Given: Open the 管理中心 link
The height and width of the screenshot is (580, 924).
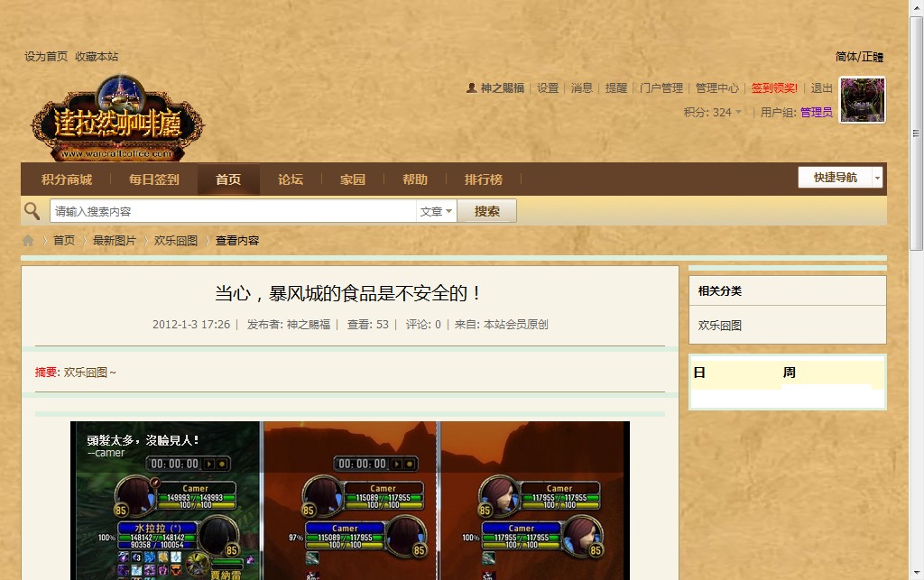Looking at the screenshot, I should point(717,87).
